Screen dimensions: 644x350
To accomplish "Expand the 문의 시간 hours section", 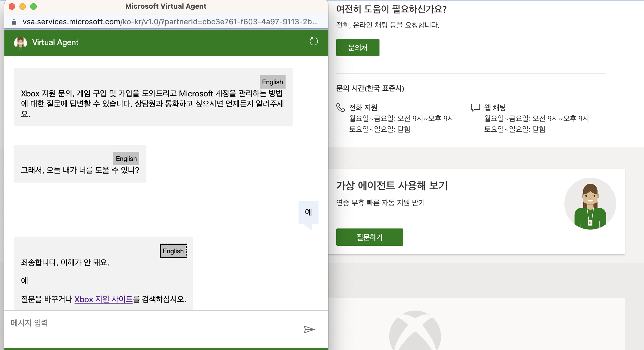I will (x=370, y=89).
